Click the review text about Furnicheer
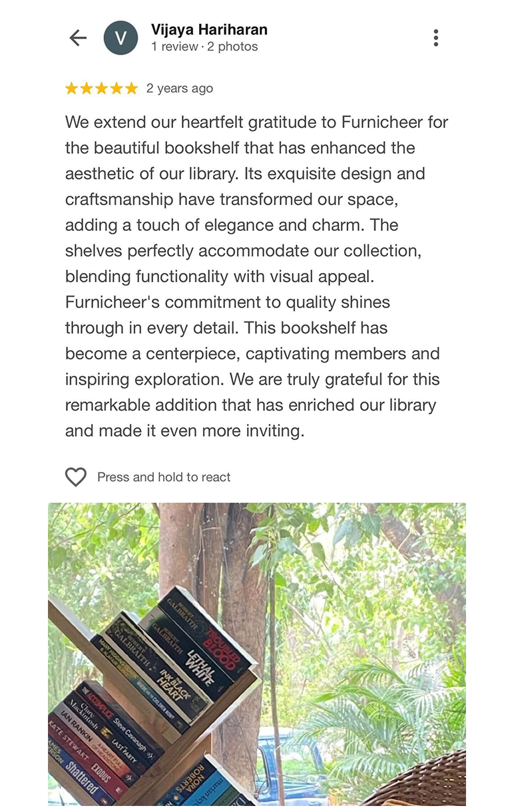The image size is (514, 812). click(x=256, y=276)
